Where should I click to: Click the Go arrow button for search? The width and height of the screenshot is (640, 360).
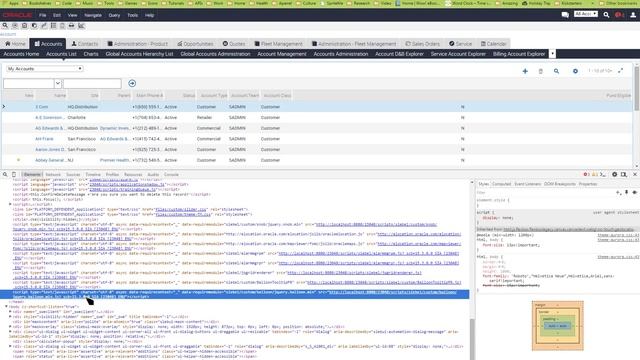132,83
